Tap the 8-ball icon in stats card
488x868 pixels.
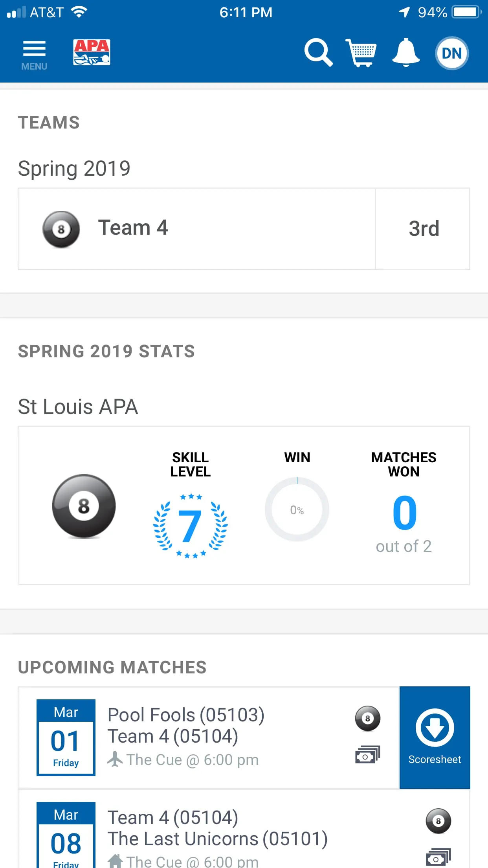click(84, 506)
